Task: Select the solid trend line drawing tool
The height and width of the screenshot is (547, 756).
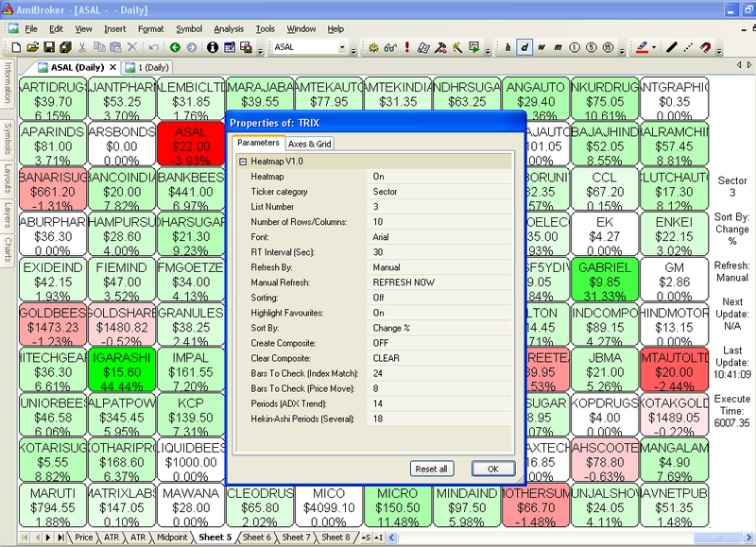Action: 672,47
